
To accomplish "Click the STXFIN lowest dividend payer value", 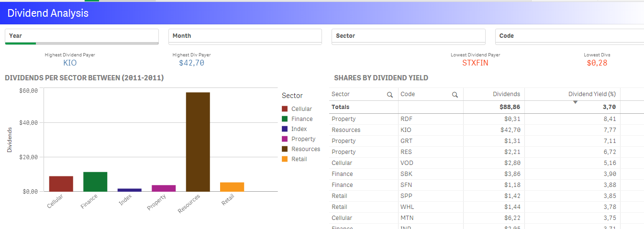I will (x=475, y=63).
